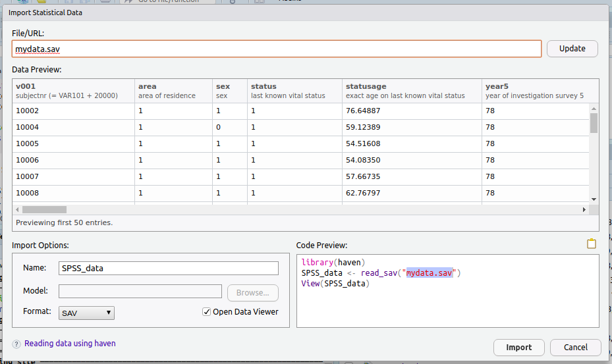Open the Format dropdown showing SAV
612x364 pixels.
tap(86, 313)
